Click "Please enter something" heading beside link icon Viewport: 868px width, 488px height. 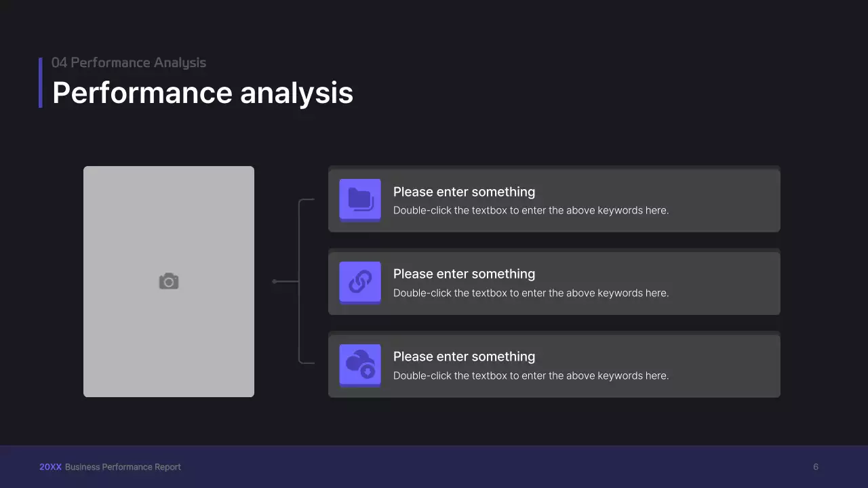pos(464,274)
